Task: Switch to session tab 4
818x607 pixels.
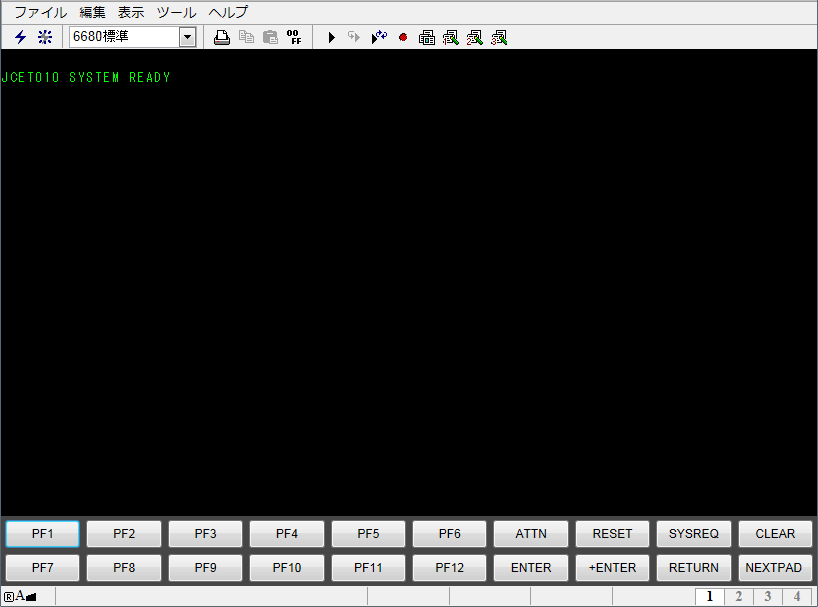Action: 797,597
